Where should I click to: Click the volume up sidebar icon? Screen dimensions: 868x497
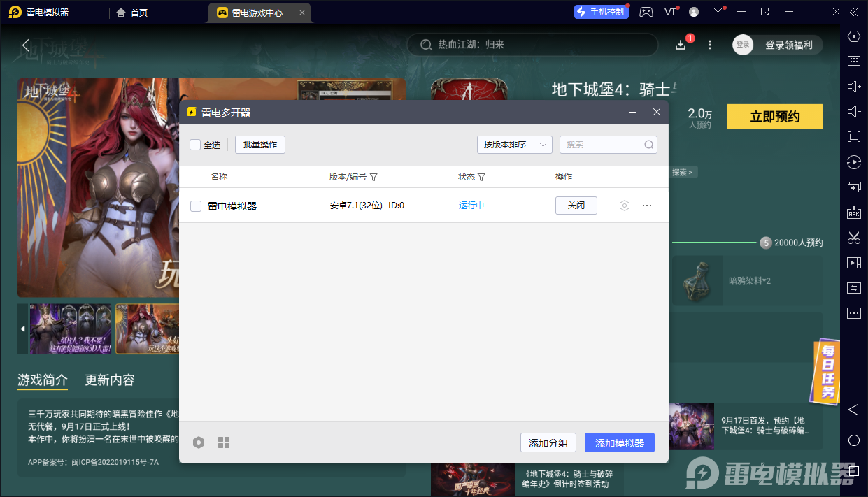(x=853, y=86)
